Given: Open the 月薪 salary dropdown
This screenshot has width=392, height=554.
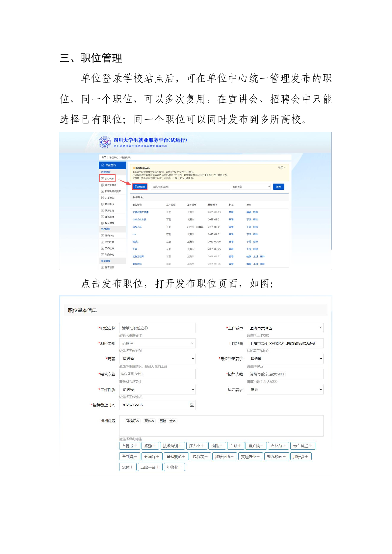Looking at the screenshot, I should 157,359.
